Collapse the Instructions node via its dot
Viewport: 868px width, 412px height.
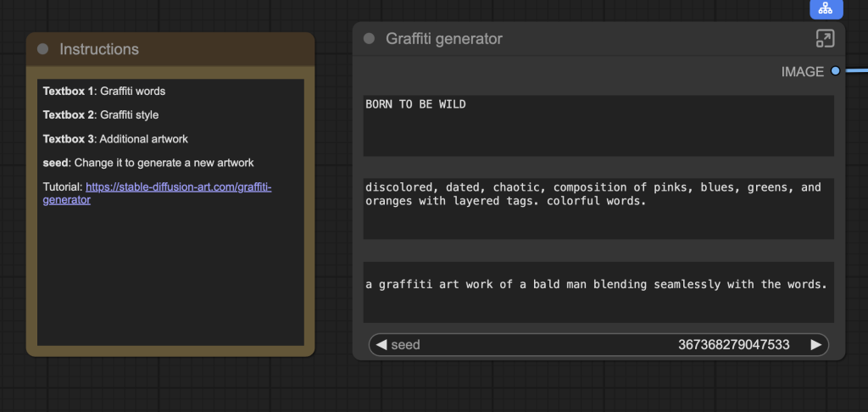43,50
